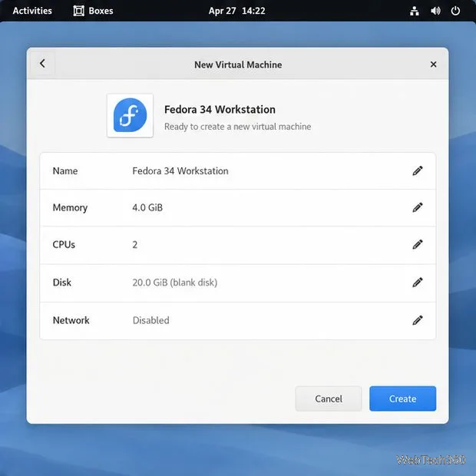The width and height of the screenshot is (476, 476).
Task: Select the name value Fedora 34 Workstation
Action: [x=180, y=171]
